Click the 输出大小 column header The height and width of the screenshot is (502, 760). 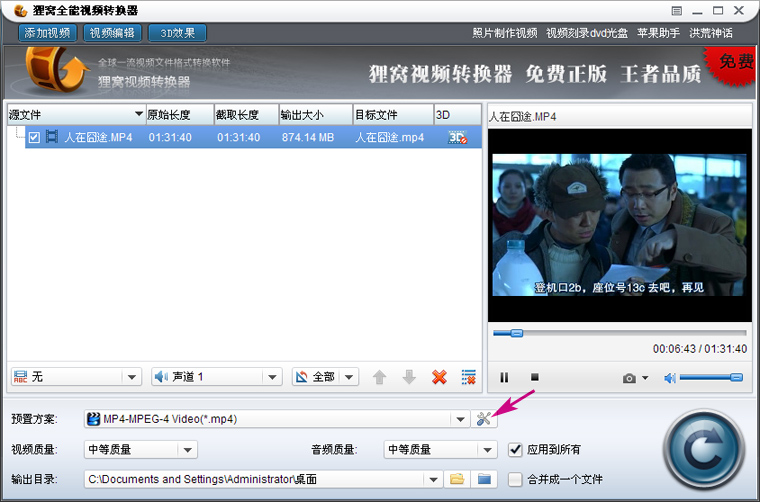tap(316, 115)
